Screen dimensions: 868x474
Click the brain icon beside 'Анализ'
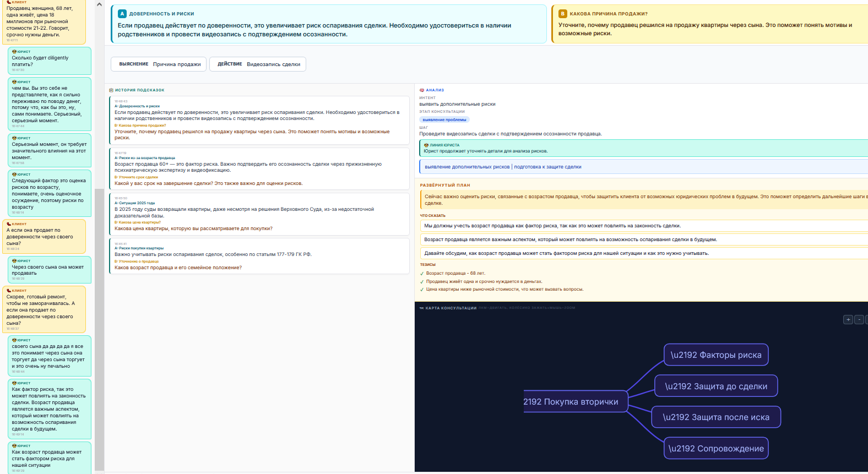click(x=422, y=90)
